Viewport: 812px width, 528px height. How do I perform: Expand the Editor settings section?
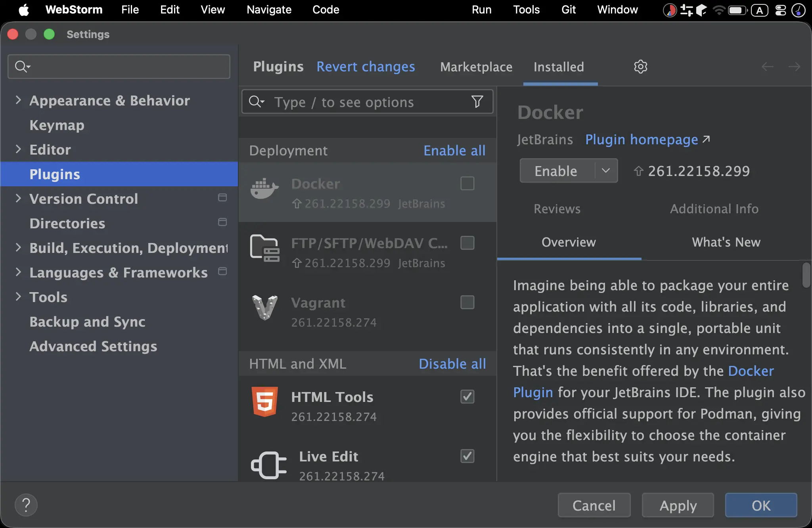18,149
